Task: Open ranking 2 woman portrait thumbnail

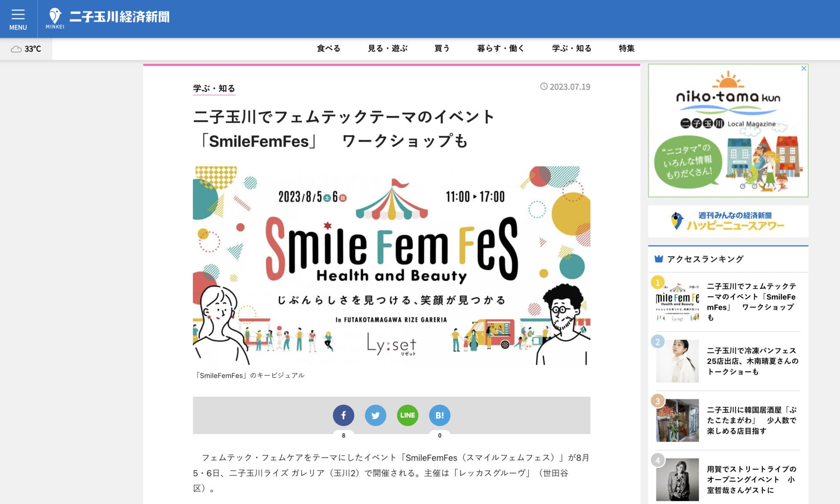Action: point(677,361)
